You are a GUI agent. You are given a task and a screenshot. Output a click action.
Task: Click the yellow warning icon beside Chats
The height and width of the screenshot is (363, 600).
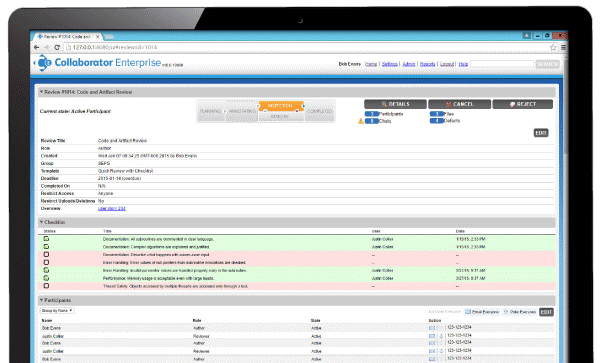pyautogui.click(x=360, y=121)
